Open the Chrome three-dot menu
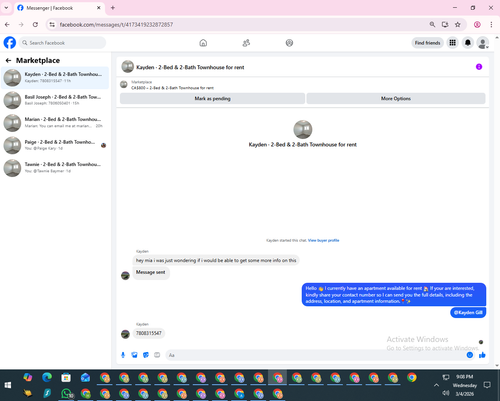The image size is (500, 401). (491, 24)
